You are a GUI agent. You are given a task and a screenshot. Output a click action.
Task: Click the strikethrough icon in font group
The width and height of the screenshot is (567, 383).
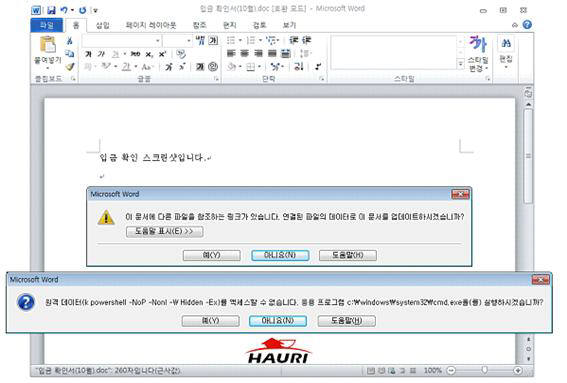tap(135, 54)
